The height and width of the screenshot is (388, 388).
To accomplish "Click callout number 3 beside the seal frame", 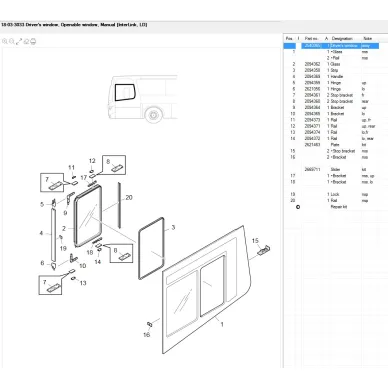I will click(173, 227).
